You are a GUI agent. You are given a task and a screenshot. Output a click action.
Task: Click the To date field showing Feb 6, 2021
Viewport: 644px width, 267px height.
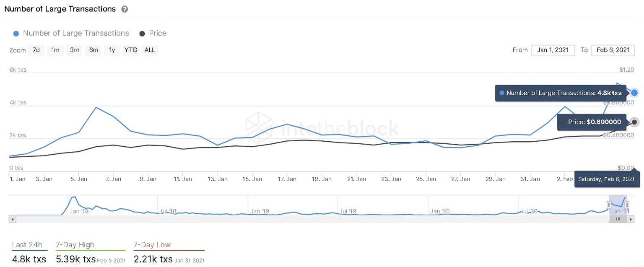click(x=613, y=50)
